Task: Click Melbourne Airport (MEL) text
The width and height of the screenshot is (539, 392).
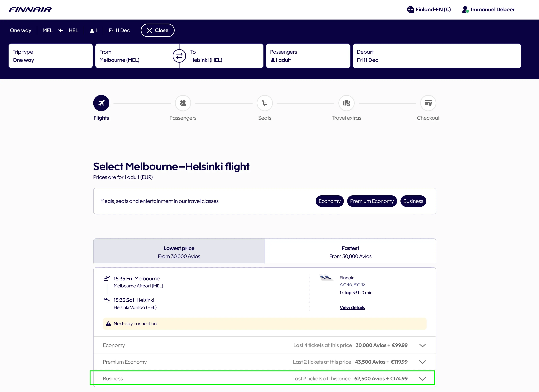Action: [138, 286]
